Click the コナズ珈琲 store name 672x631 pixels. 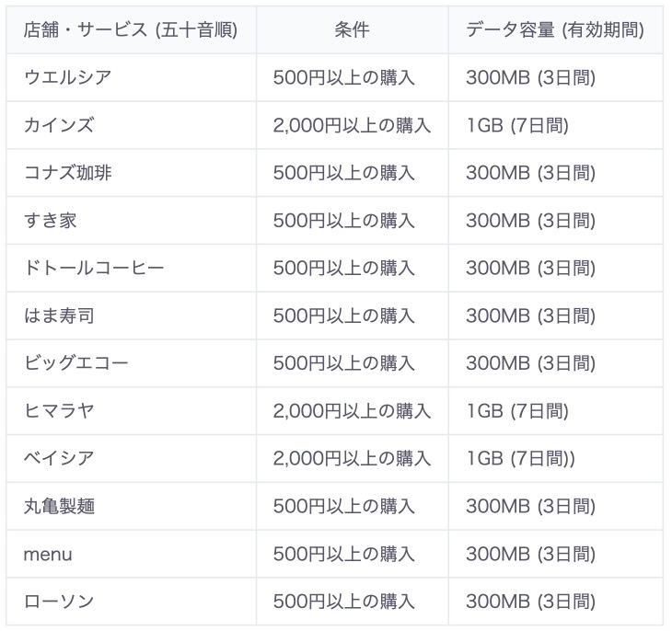pos(67,173)
